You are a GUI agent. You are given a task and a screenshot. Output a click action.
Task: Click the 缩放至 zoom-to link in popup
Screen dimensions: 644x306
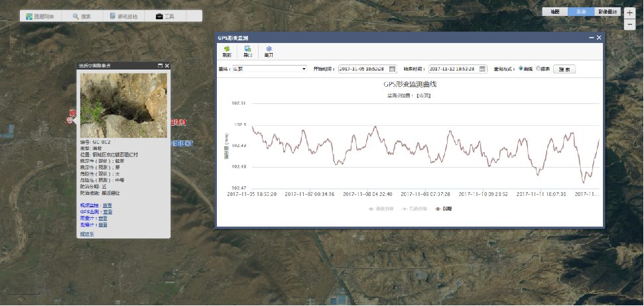point(87,234)
